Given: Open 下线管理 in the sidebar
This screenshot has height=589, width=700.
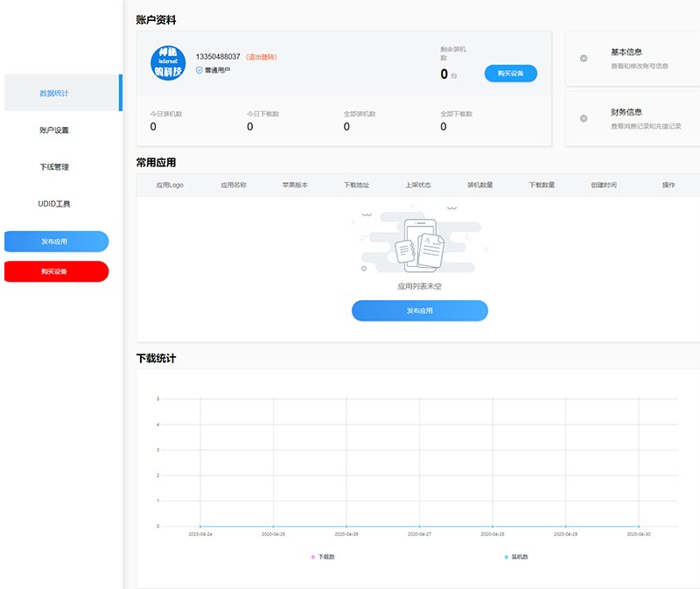Looking at the screenshot, I should 56,166.
